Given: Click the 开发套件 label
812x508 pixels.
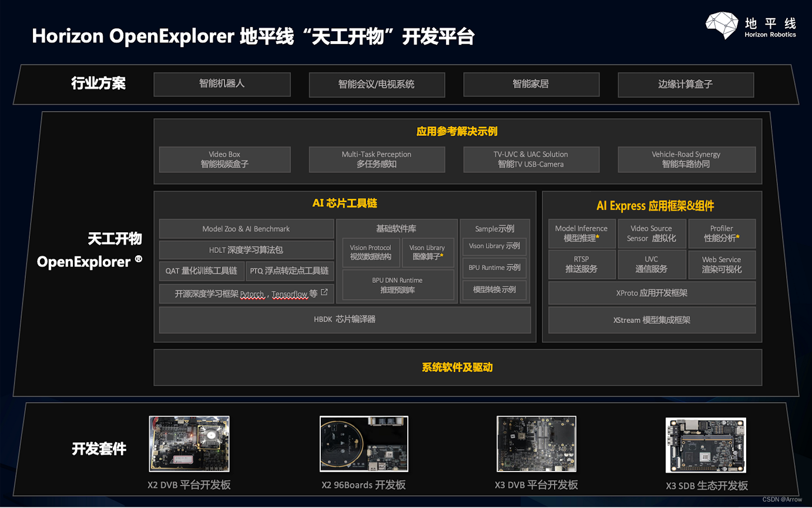Looking at the screenshot, I should [99, 449].
